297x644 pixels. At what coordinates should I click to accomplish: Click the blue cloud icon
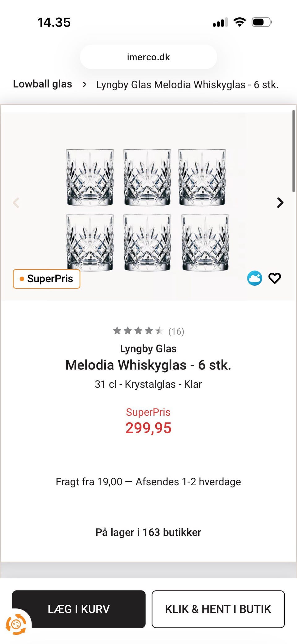click(255, 278)
